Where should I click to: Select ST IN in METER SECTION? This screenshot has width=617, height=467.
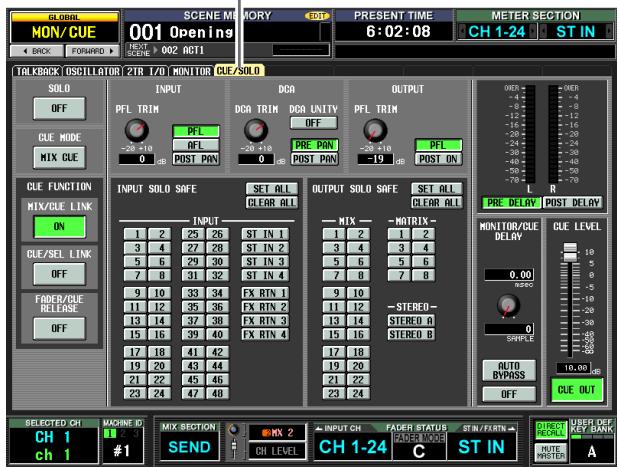point(575,31)
